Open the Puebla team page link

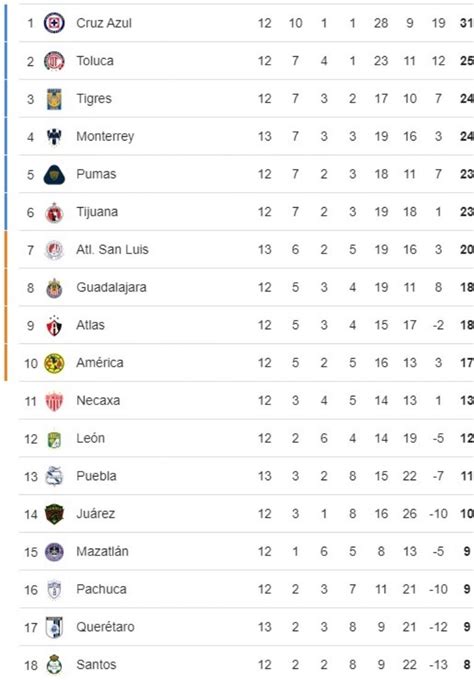96,476
